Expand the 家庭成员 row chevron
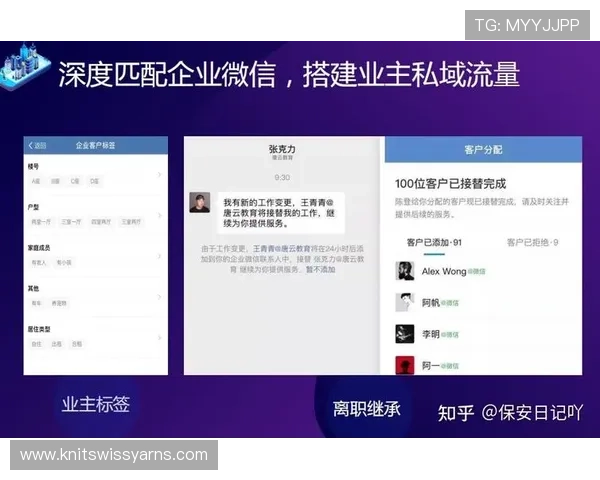Image resolution: width=600 pixels, height=480 pixels. point(160,256)
